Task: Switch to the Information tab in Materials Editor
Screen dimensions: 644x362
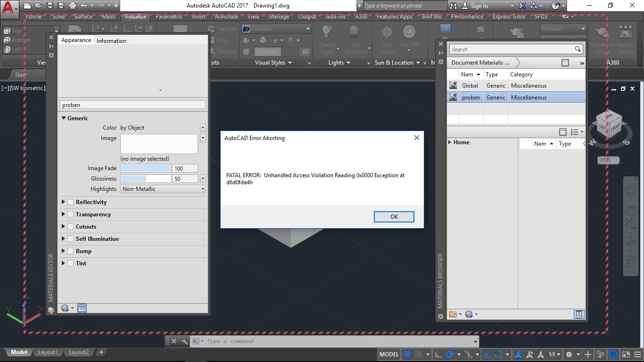Action: 111,41
